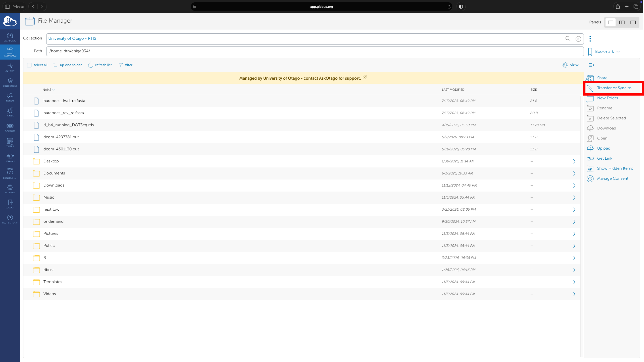Open Downloads folder via its chevron
This screenshot has height=362, width=644.
[x=574, y=185]
